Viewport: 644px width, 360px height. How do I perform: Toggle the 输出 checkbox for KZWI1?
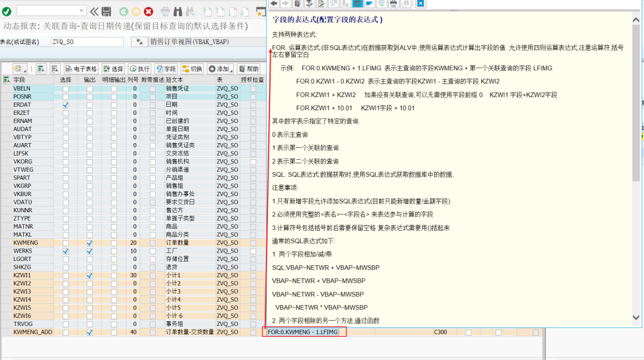pos(89,275)
